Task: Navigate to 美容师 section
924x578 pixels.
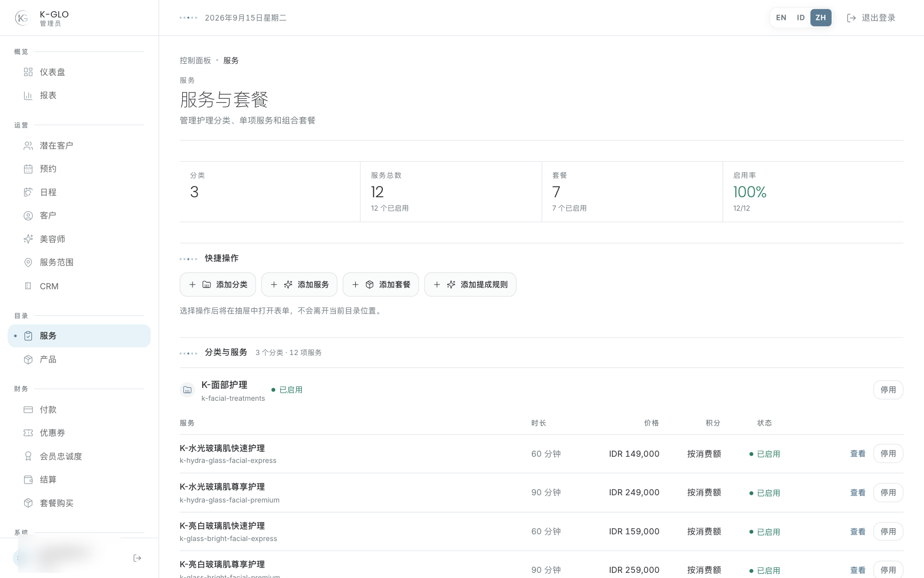Action: [80, 239]
